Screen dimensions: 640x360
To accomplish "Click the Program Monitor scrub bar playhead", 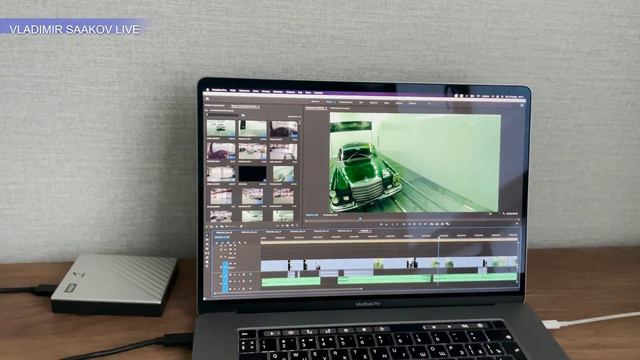I will click(360, 219).
